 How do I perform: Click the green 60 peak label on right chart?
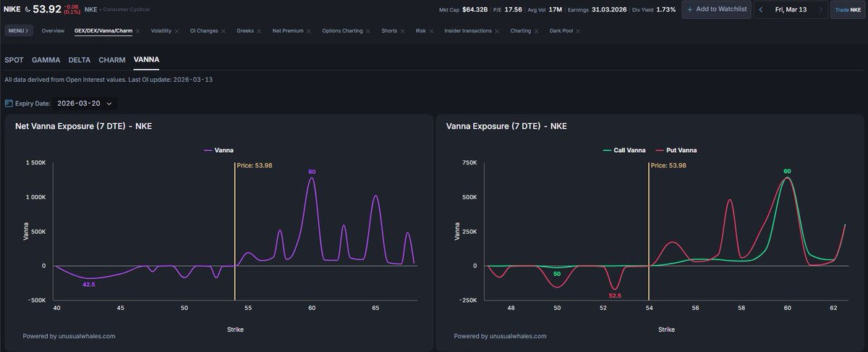(787, 172)
